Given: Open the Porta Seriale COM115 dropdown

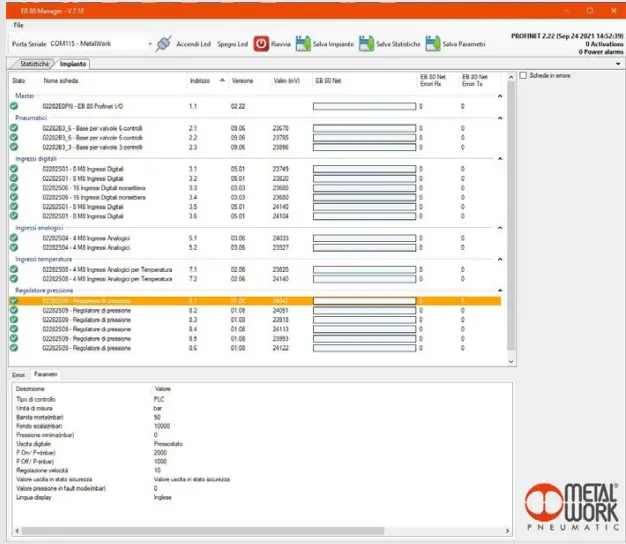Looking at the screenshot, I should 150,44.
